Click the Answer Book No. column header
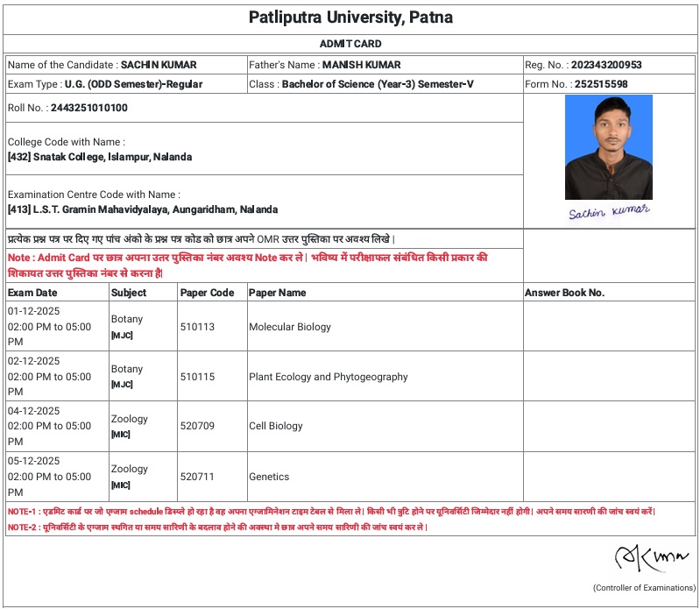Viewport: 700px width, 609px height. [564, 293]
